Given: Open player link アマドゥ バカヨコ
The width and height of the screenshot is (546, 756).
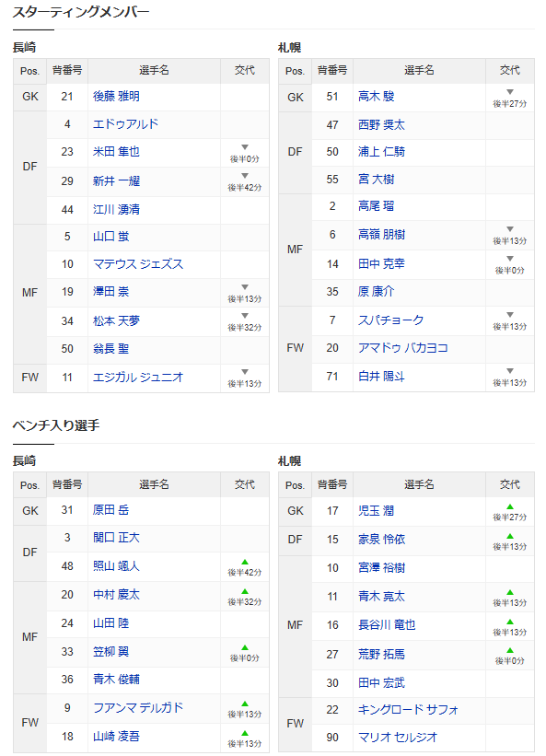Looking at the screenshot, I should pyautogui.click(x=403, y=348).
